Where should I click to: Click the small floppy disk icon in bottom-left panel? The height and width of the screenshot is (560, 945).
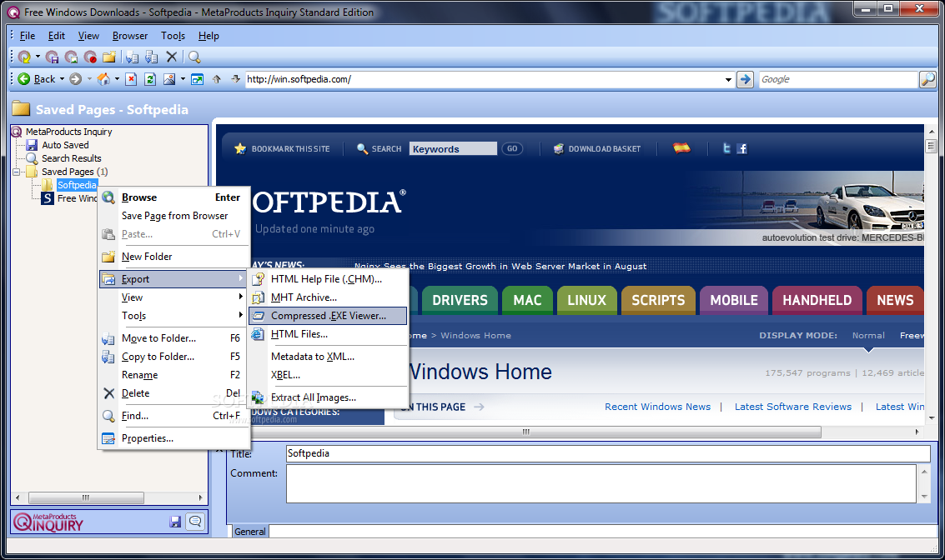pos(175,522)
